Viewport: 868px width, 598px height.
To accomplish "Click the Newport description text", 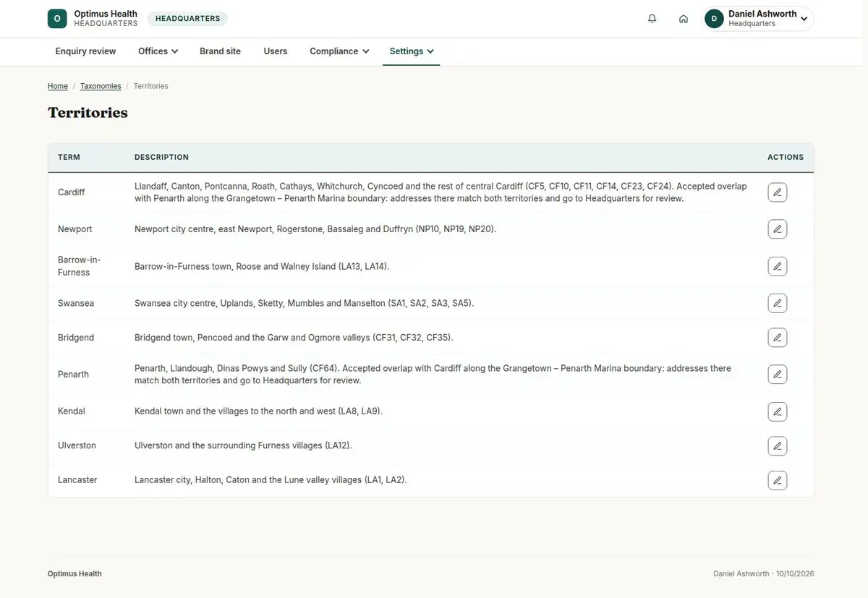I will (x=315, y=229).
